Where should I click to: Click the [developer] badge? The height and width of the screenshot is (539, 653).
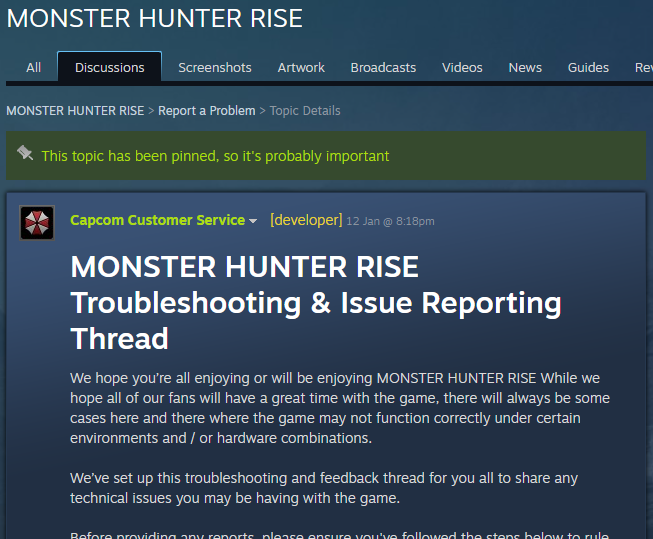tap(306, 220)
